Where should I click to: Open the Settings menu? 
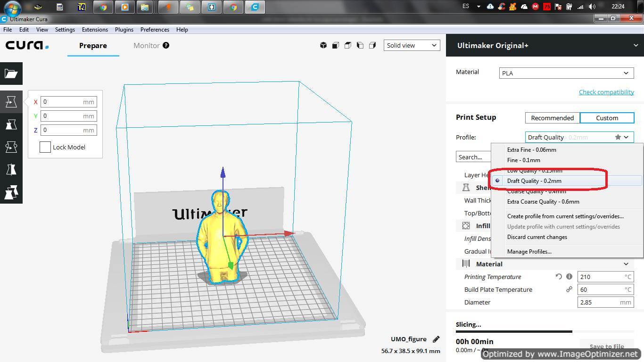click(65, 29)
